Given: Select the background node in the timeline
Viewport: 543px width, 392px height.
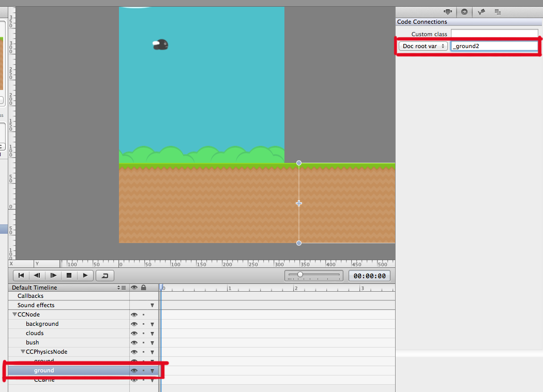Looking at the screenshot, I should (x=42, y=324).
